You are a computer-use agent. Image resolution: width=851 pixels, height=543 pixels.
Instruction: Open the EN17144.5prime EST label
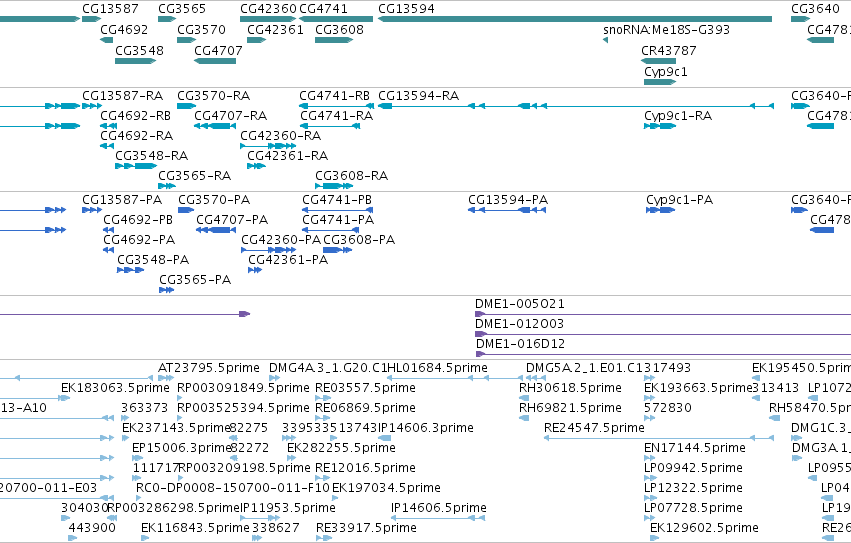click(694, 449)
